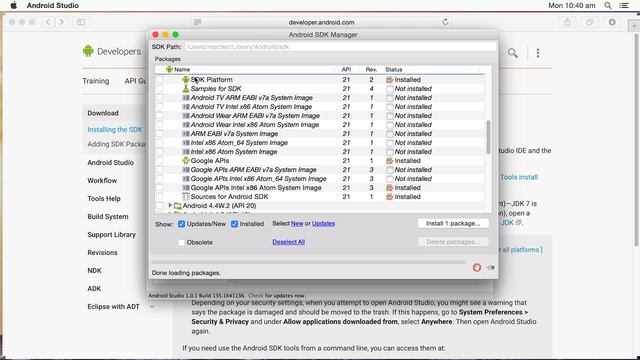
Task: Toggle the Updates/New show checkbox
Action: tap(182, 224)
